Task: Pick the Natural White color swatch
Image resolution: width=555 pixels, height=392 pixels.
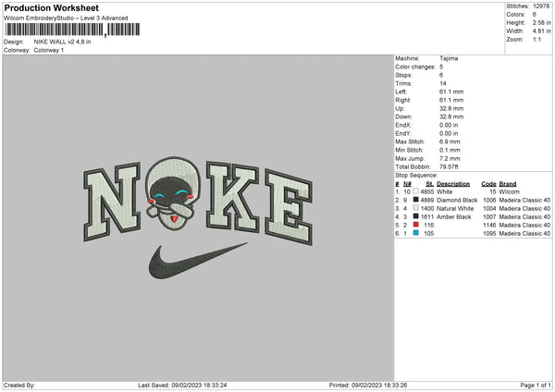Action: (x=415, y=208)
